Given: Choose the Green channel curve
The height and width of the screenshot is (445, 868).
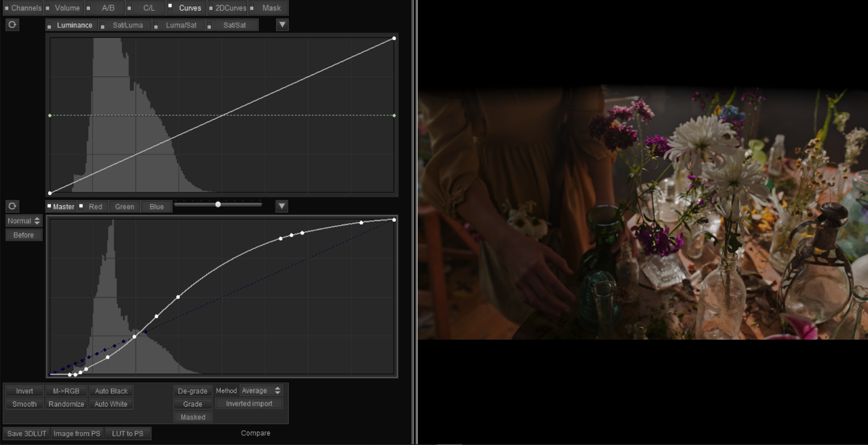Looking at the screenshot, I should [125, 206].
